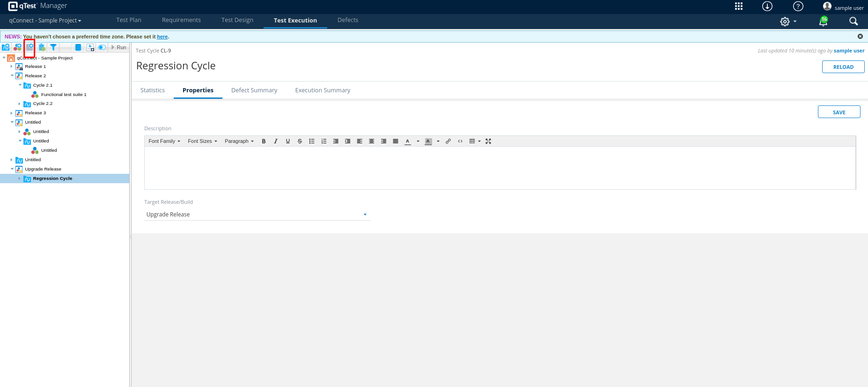Click the insert link icon in editor
Image resolution: width=868 pixels, height=387 pixels.
coord(448,141)
